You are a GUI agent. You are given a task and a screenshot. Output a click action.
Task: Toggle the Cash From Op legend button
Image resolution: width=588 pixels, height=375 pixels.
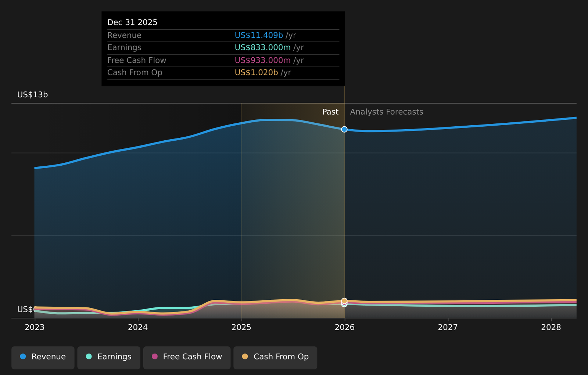point(275,357)
